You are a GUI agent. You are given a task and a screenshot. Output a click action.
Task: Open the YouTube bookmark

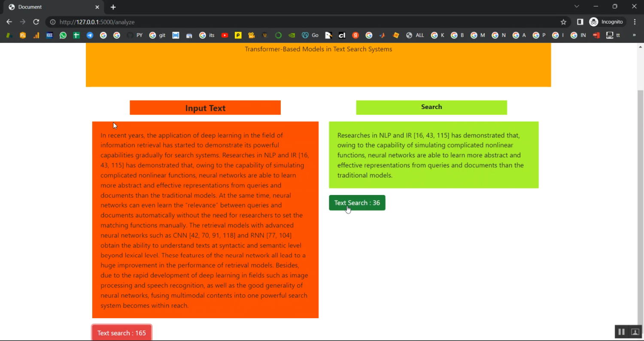[225, 35]
